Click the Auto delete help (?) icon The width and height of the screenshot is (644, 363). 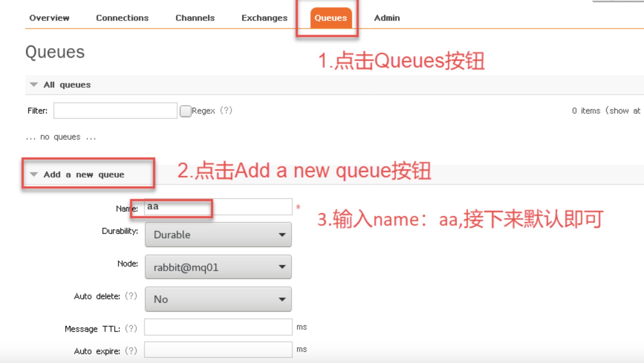[131, 296]
